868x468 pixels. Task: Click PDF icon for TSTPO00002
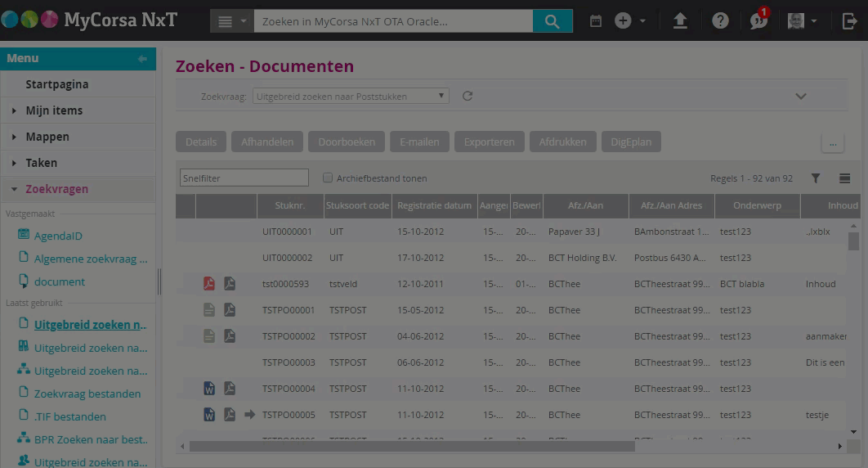pos(229,335)
